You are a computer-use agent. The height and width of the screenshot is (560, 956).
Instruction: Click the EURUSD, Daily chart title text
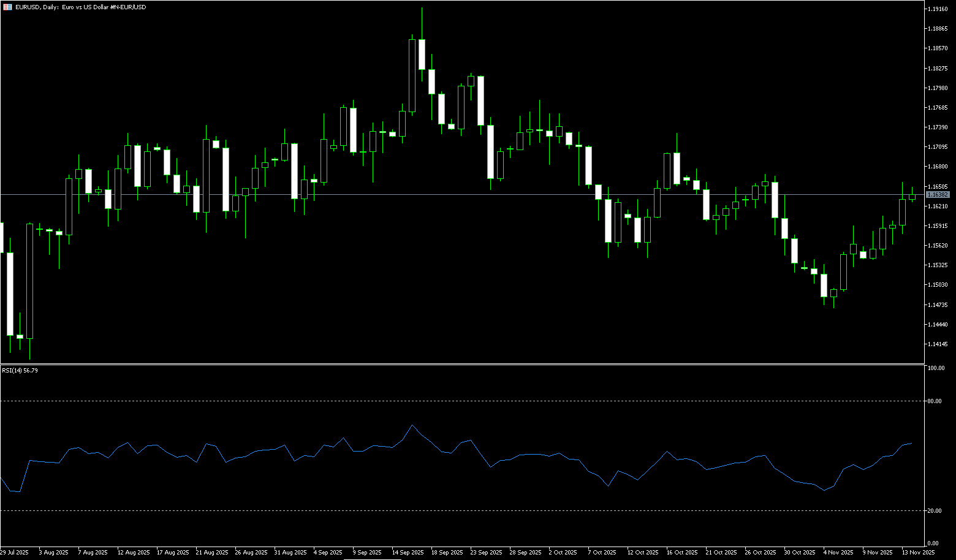[81, 7]
